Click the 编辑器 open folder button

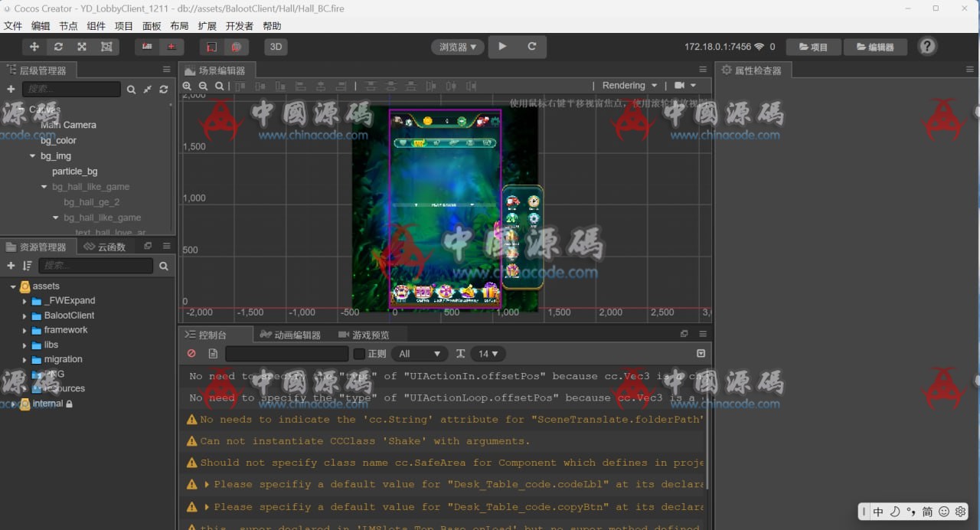[x=874, y=47]
